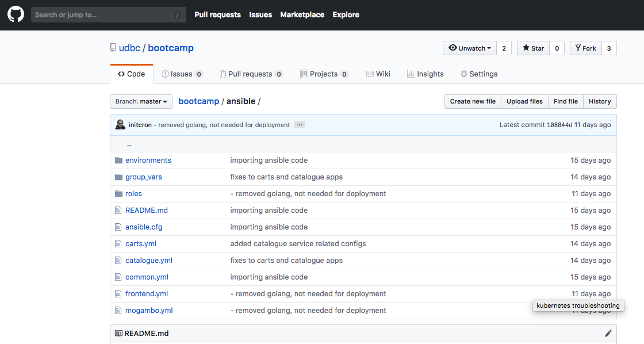Open the ansible.cfg file

[x=144, y=227]
